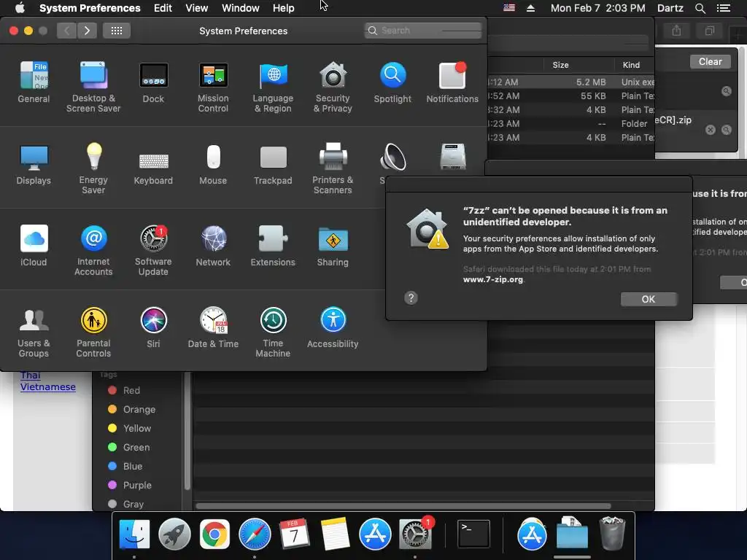
Task: Open the System Preferences menu
Action: point(90,8)
